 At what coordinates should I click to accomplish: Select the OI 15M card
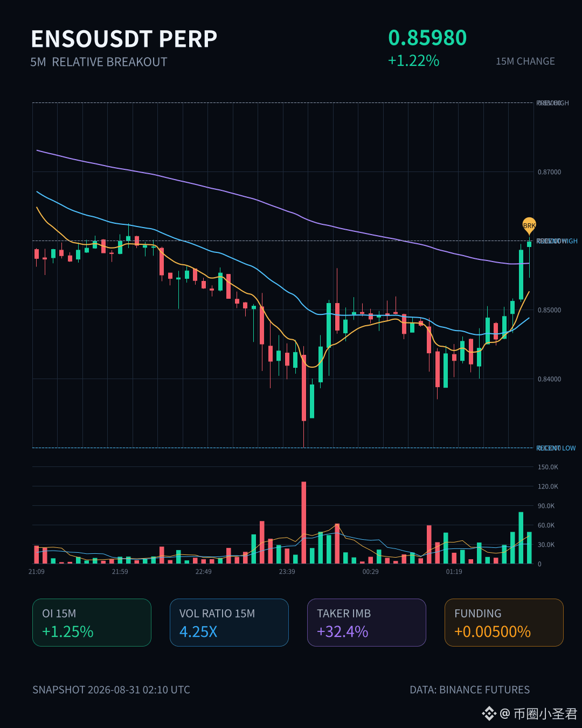[x=92, y=622]
